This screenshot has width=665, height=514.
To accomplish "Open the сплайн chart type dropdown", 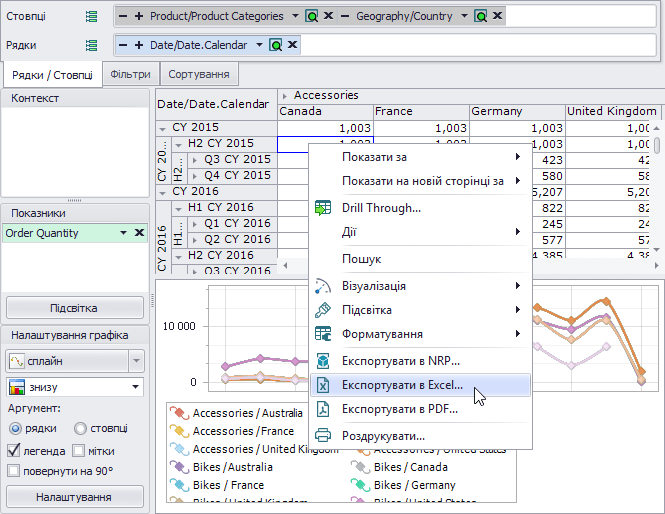I will 136,361.
